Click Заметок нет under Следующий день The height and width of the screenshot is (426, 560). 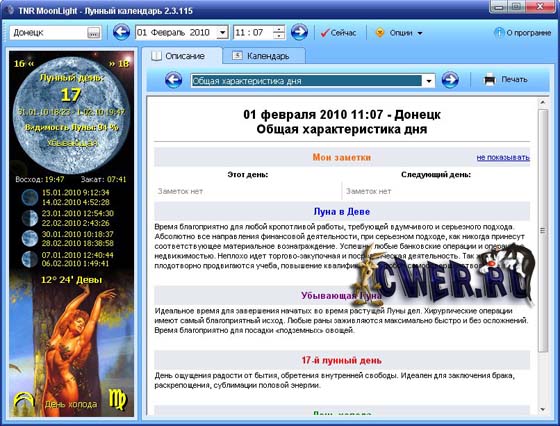369,191
